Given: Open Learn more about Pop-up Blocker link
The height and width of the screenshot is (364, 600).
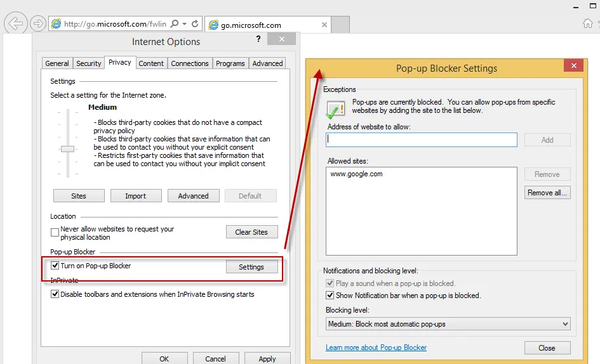Looking at the screenshot, I should [376, 348].
